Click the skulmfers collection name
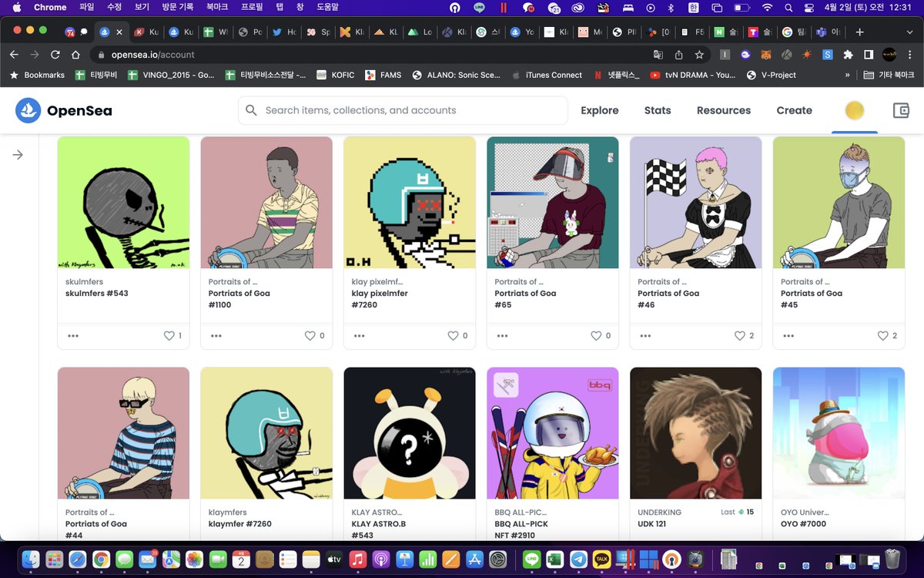Viewport: 924px width, 578px height. 84,282
